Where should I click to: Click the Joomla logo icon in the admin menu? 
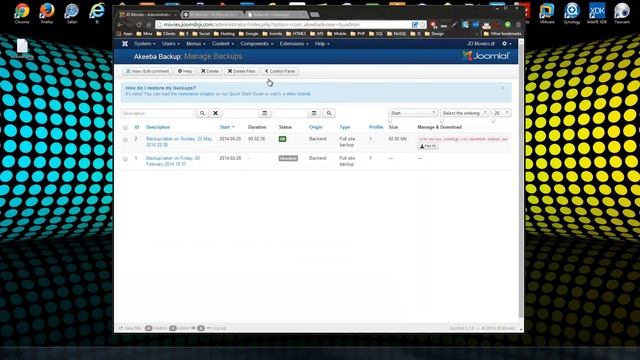point(125,44)
